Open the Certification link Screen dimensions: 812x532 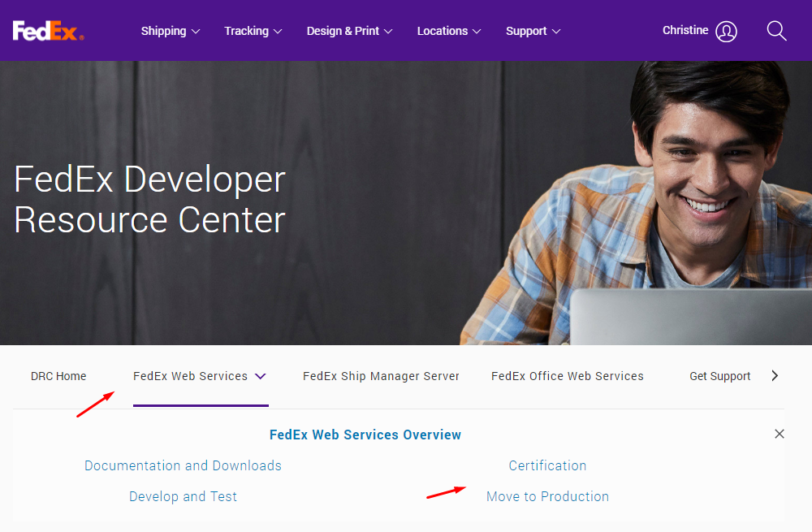[547, 465]
